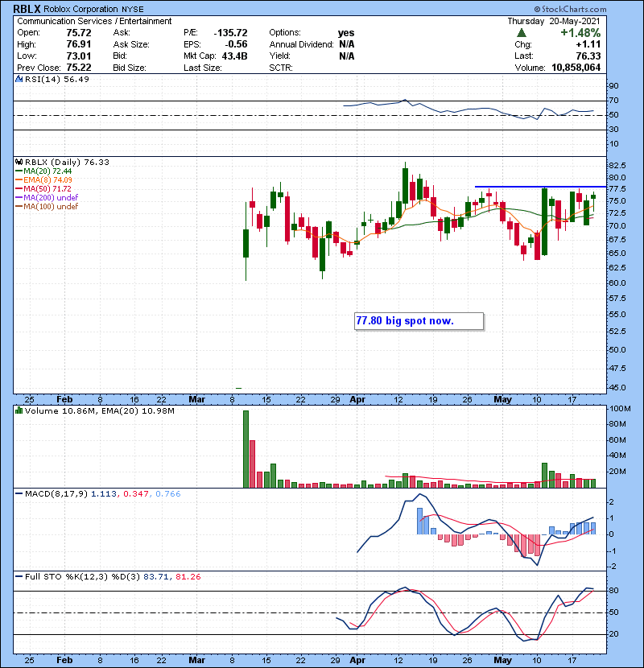Image resolution: width=644 pixels, height=668 pixels.
Task: Click the stochastic %K value 83.71
Action: 156,577
